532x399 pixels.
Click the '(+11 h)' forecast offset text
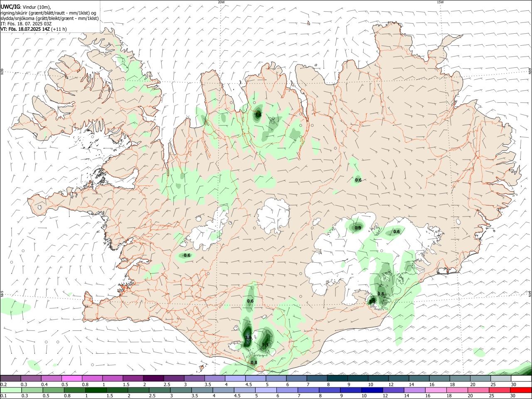59,29
